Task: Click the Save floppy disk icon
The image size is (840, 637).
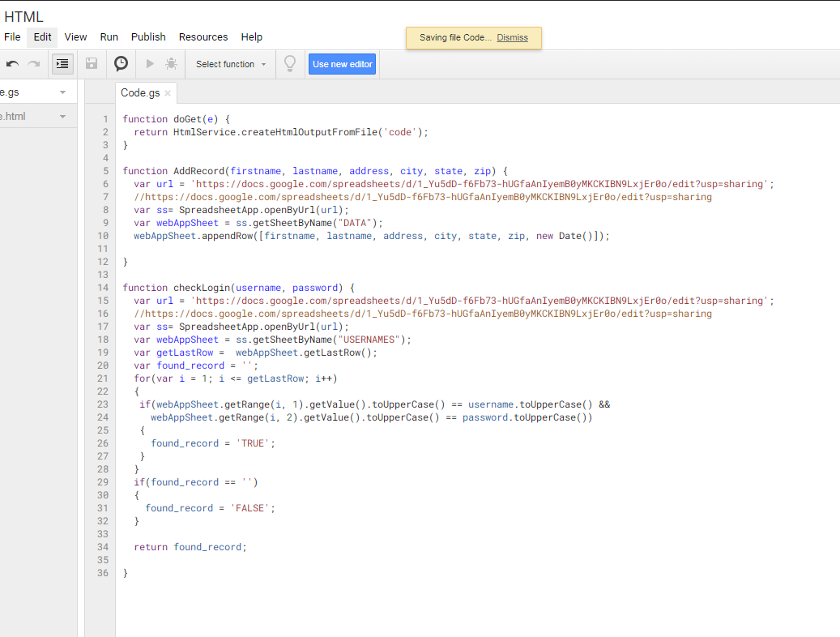Action: point(92,64)
